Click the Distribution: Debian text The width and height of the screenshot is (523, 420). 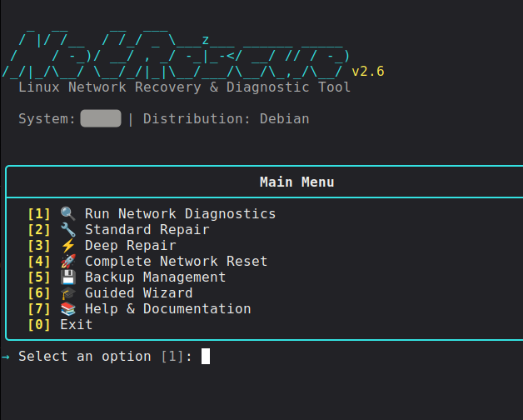pos(227,119)
